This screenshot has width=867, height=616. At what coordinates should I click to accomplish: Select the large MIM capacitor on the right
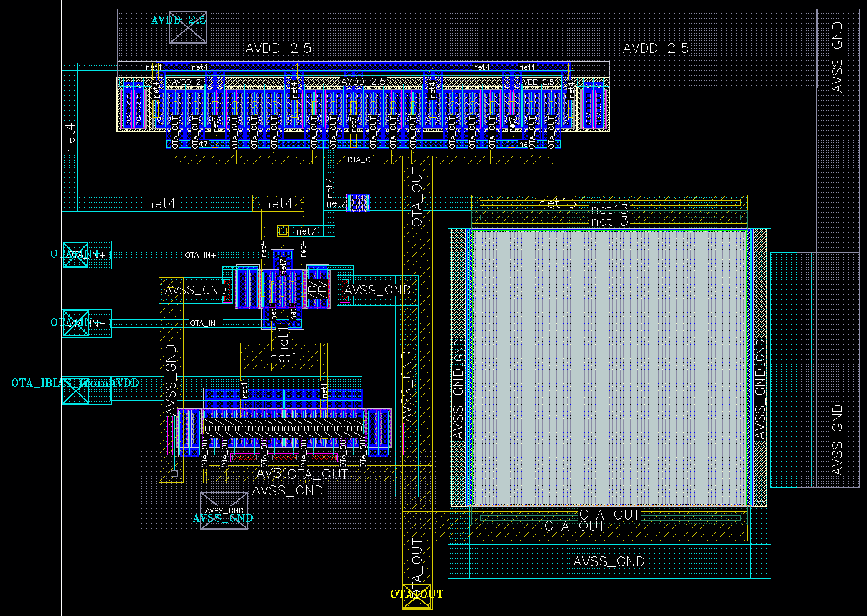610,367
